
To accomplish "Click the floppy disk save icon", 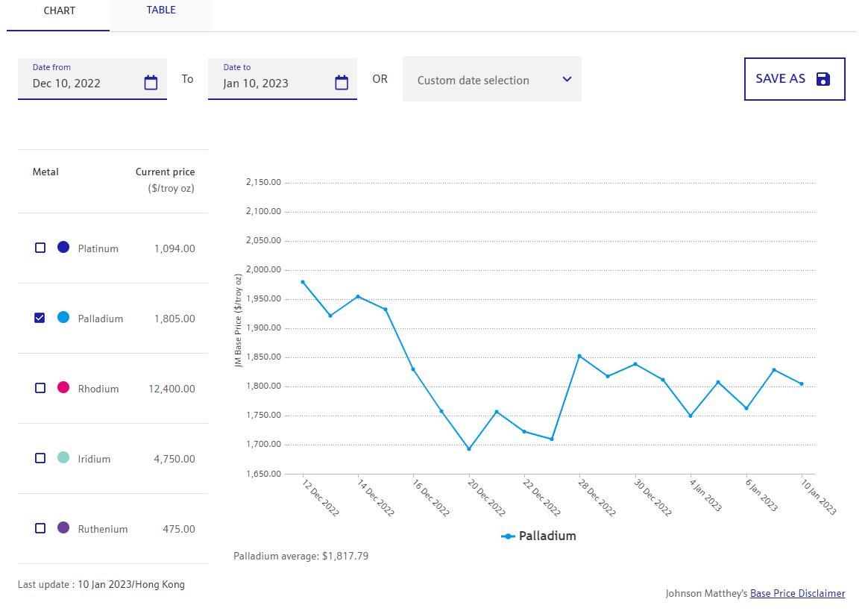I will 823,79.
